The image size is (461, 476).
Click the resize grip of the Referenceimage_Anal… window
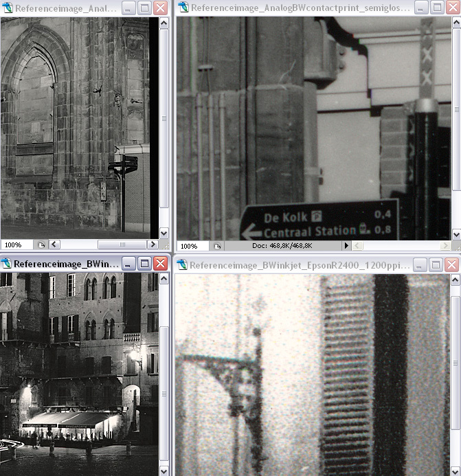[x=166, y=245]
